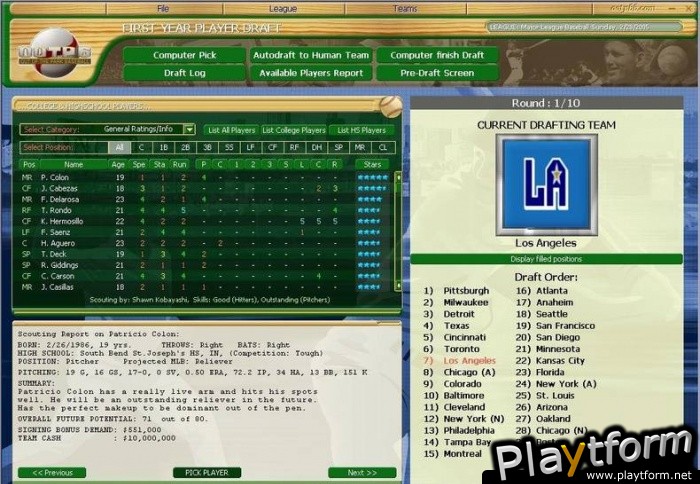Click the OOTP baseball logo
The height and width of the screenshot is (484, 700).
click(54, 54)
